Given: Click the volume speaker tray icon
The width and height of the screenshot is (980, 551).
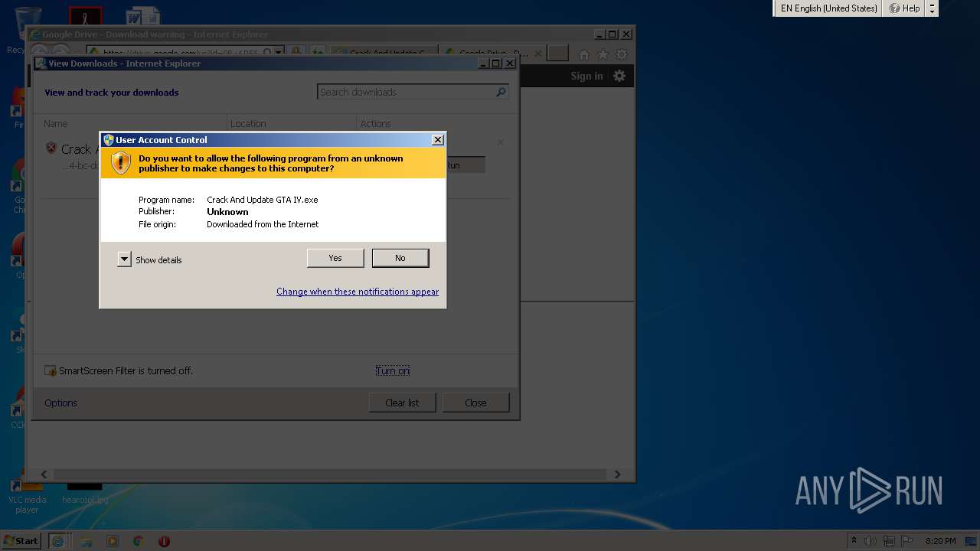Looking at the screenshot, I should [871, 541].
